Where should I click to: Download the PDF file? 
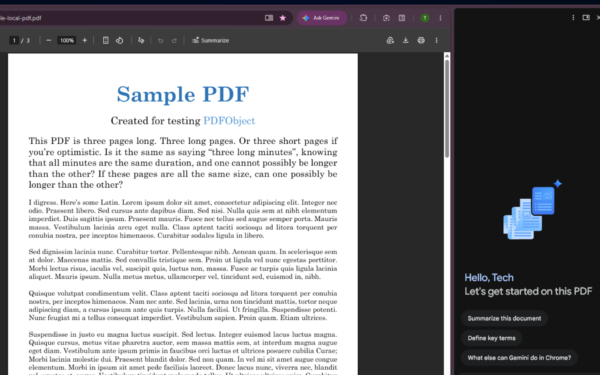point(406,40)
